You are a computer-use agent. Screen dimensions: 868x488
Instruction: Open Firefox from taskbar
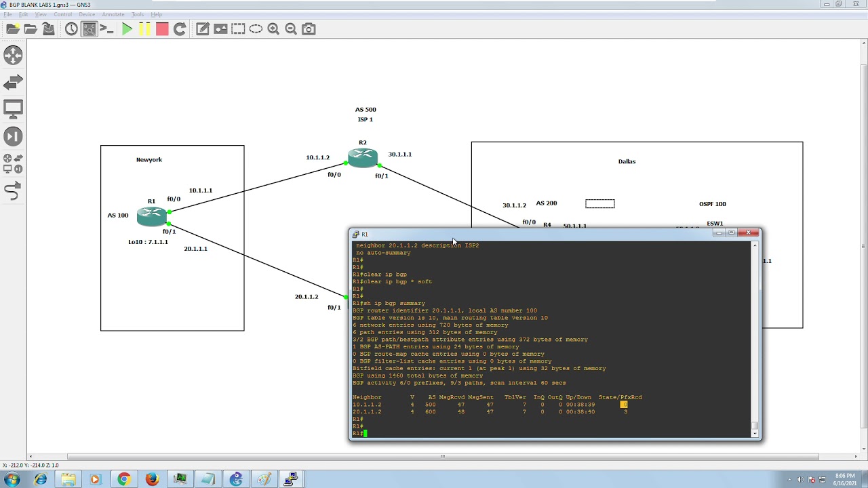(151, 480)
